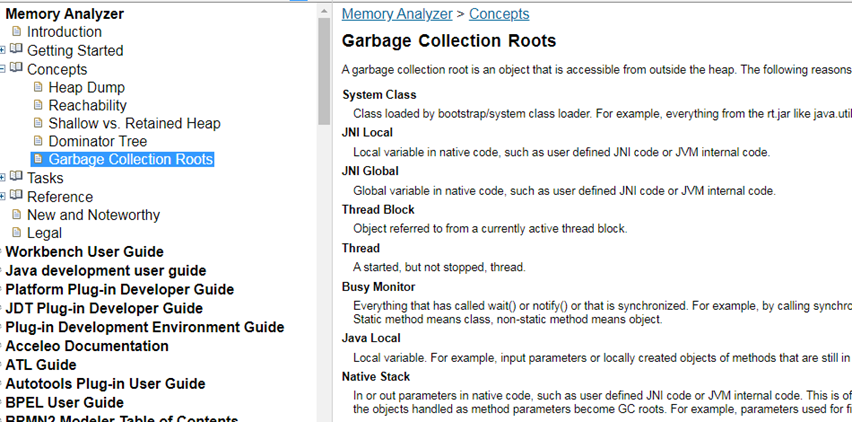852x422 pixels.
Task: Expand the Java development user guide book
Action: 2,270
